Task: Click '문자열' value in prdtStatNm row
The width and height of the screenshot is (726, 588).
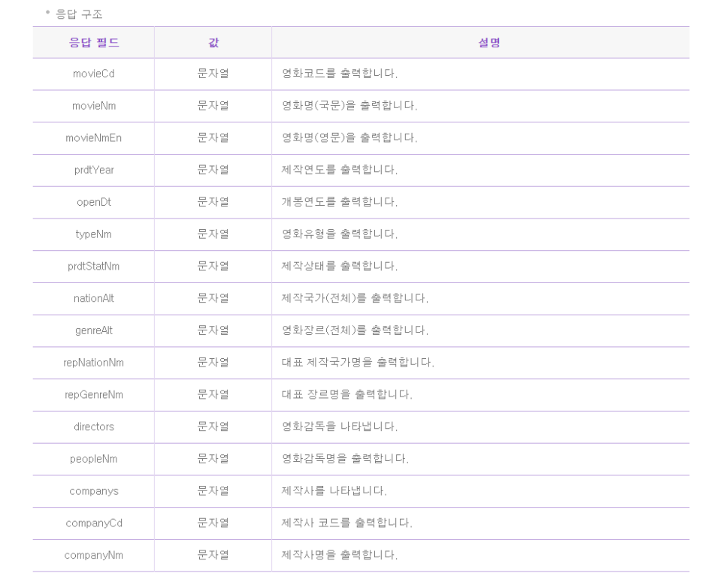Action: coord(213,267)
